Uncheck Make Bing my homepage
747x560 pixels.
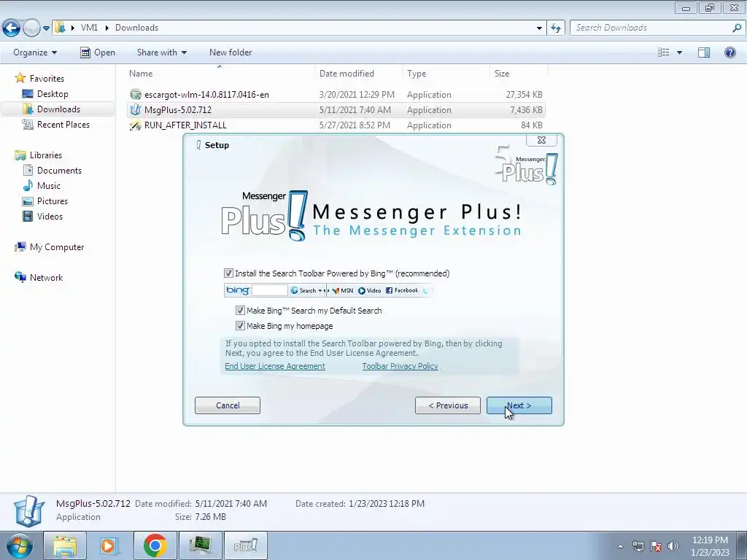[x=240, y=326]
